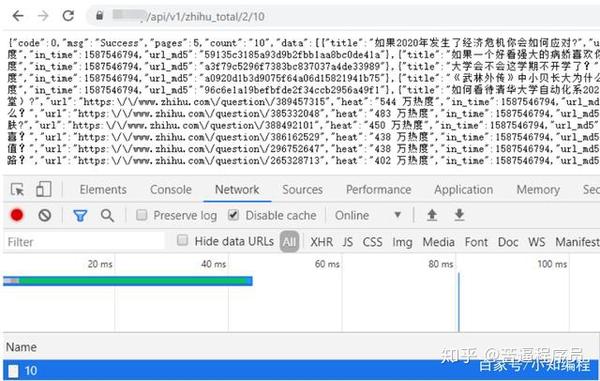Reload the current API page
This screenshot has width=600, height=381.
click(x=68, y=16)
